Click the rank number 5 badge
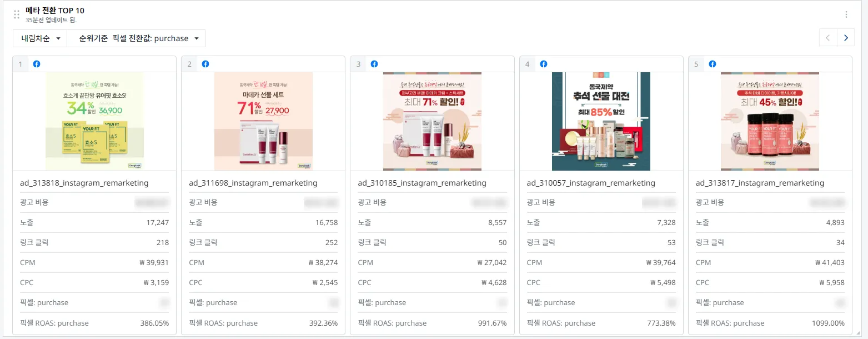This screenshot has width=868, height=339. (696, 64)
